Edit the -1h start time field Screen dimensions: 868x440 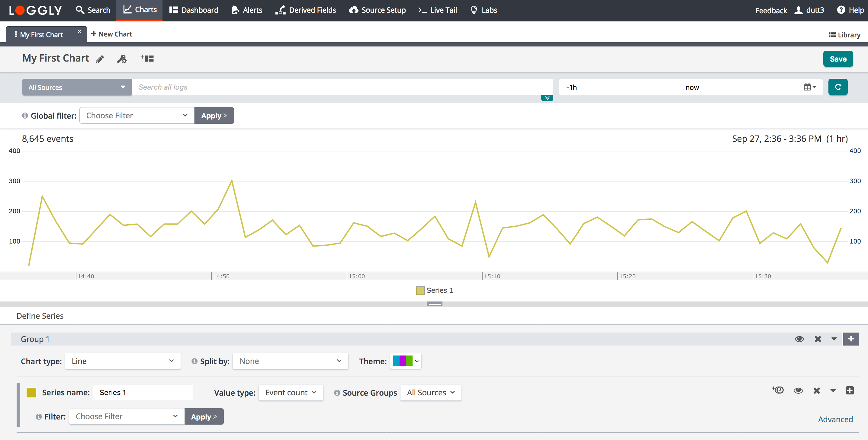coord(620,87)
